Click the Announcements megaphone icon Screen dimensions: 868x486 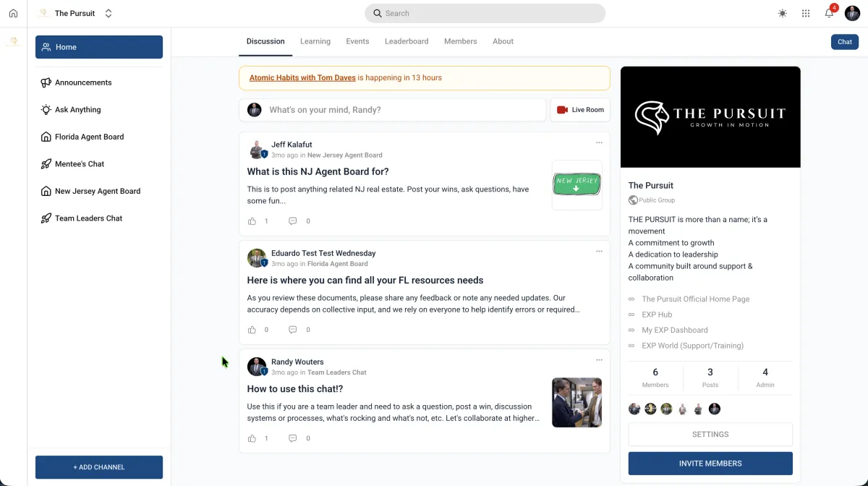tap(46, 82)
